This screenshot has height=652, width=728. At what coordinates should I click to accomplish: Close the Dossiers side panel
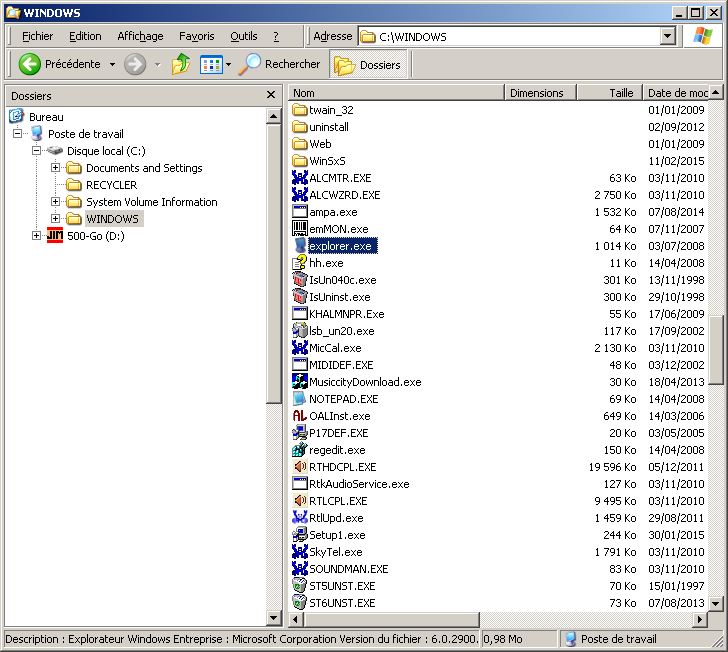pyautogui.click(x=271, y=95)
